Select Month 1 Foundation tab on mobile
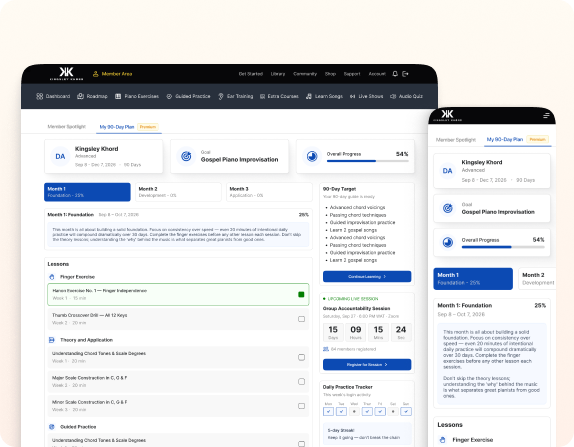The width and height of the screenshot is (574, 447). pyautogui.click(x=473, y=279)
